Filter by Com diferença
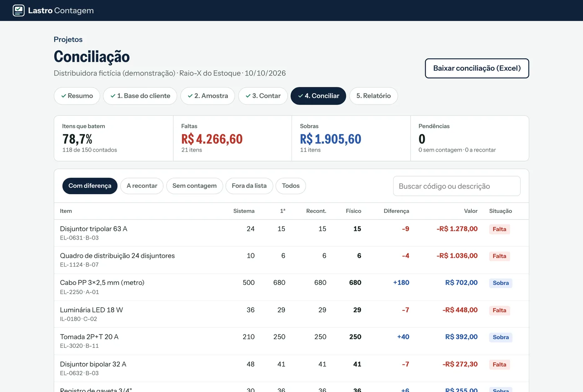583x392 pixels. click(90, 186)
